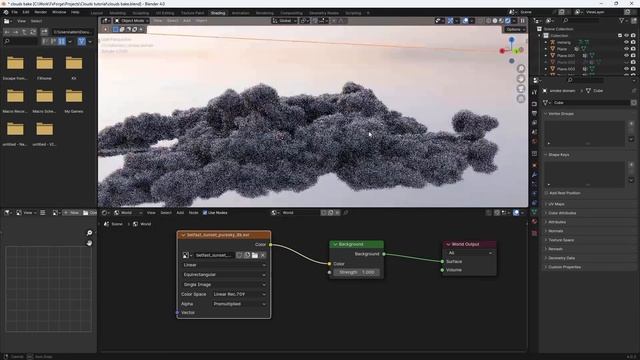Screen dimensions: 640x360
Task: Open the Render properties tab icon
Action: 534,103
